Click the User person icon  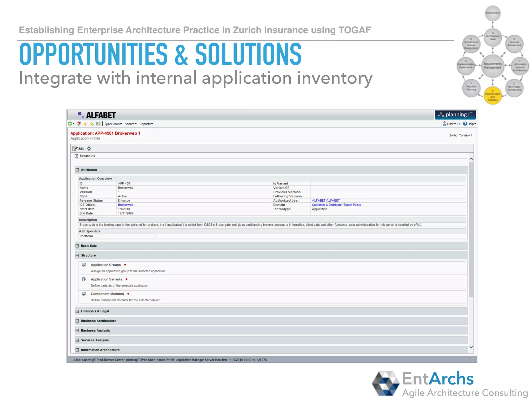tap(444, 124)
